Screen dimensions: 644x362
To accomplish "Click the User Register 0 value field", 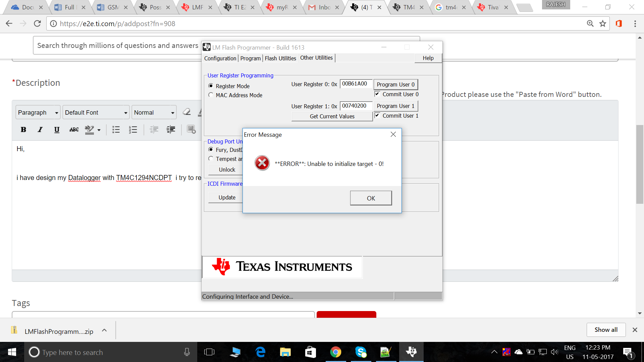I will click(356, 84).
